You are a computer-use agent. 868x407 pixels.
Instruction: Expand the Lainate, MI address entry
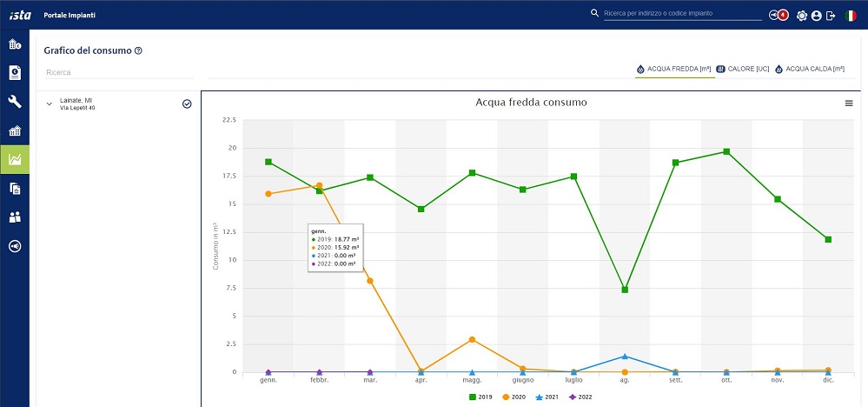[50, 104]
